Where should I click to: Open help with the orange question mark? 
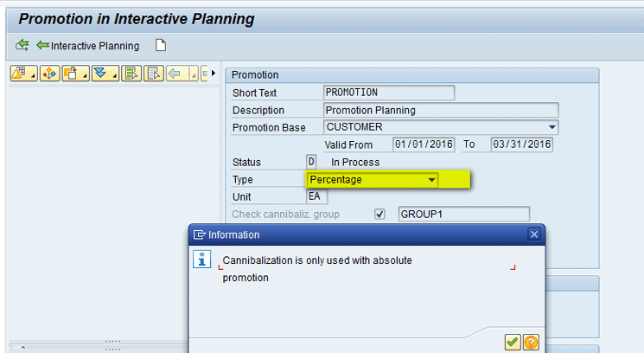click(x=531, y=342)
